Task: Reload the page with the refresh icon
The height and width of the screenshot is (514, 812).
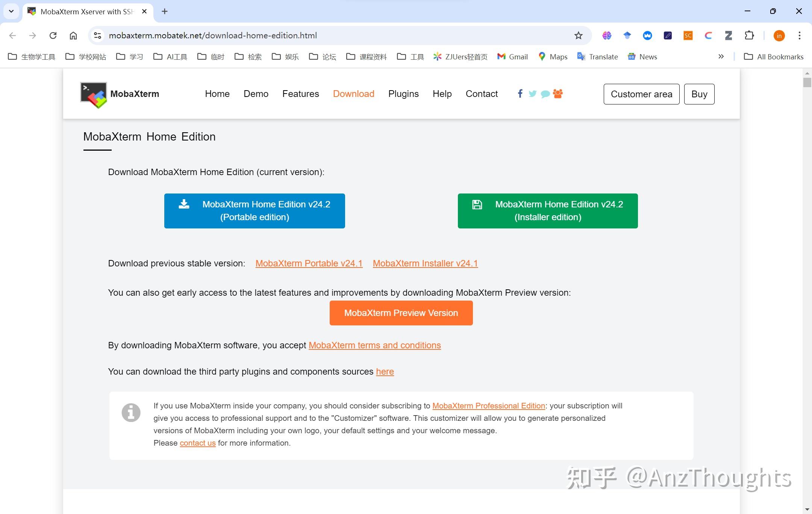Action: [x=53, y=35]
